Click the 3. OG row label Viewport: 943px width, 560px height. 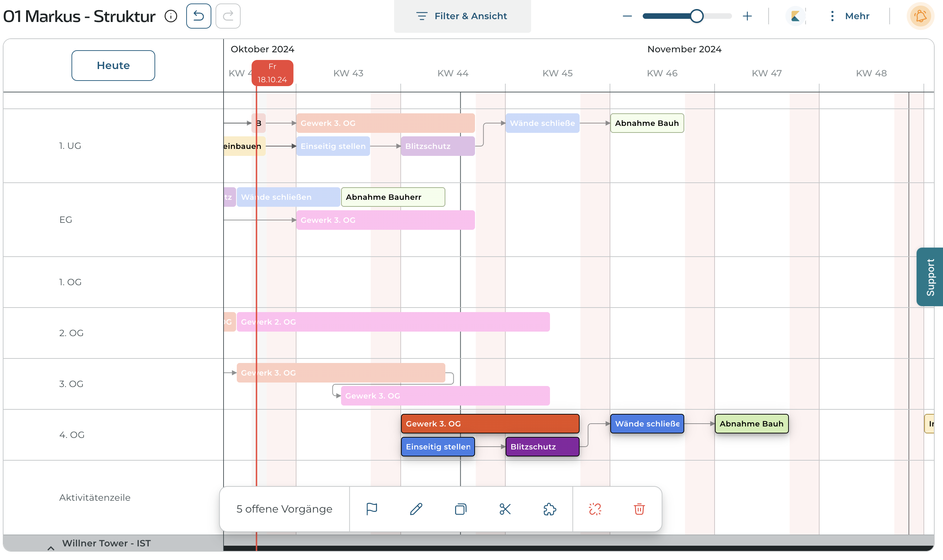(x=71, y=384)
